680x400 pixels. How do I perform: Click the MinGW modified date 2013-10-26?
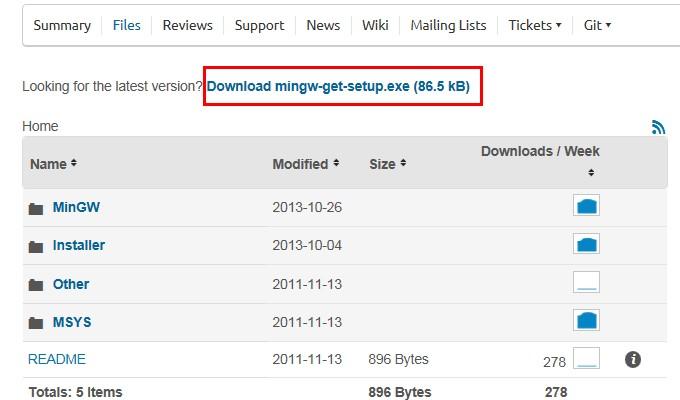pyautogui.click(x=307, y=207)
